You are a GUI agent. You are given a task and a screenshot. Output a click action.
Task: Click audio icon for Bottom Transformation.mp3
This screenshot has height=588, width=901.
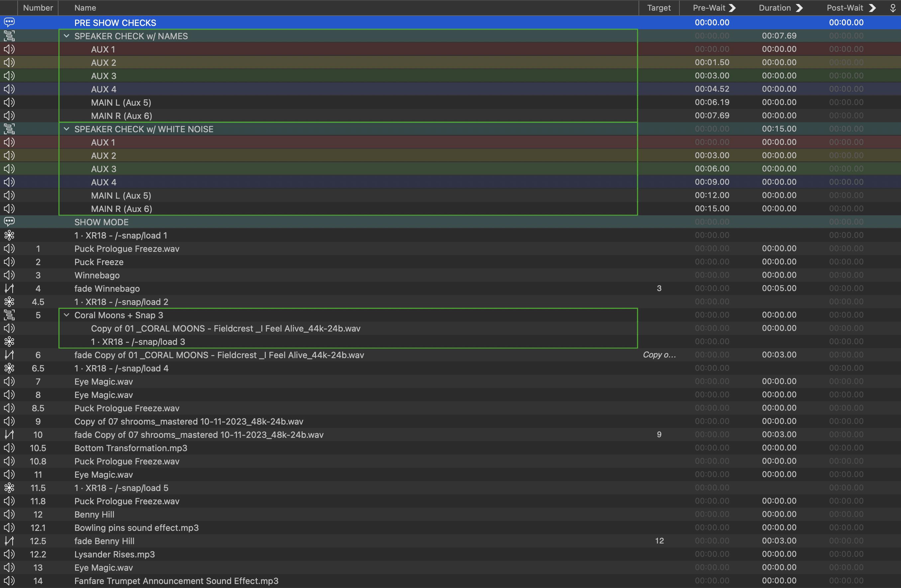pyautogui.click(x=9, y=448)
